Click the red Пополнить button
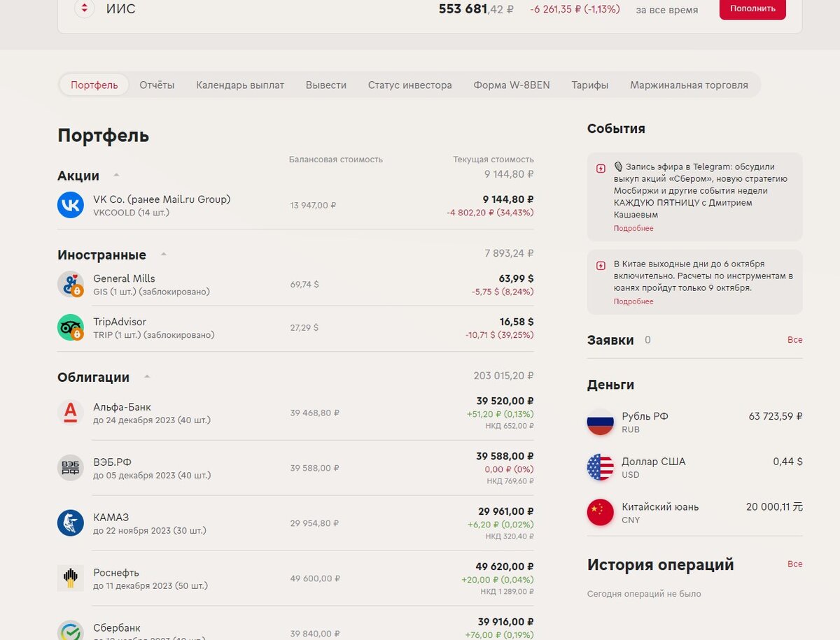840x640 pixels. (x=752, y=8)
